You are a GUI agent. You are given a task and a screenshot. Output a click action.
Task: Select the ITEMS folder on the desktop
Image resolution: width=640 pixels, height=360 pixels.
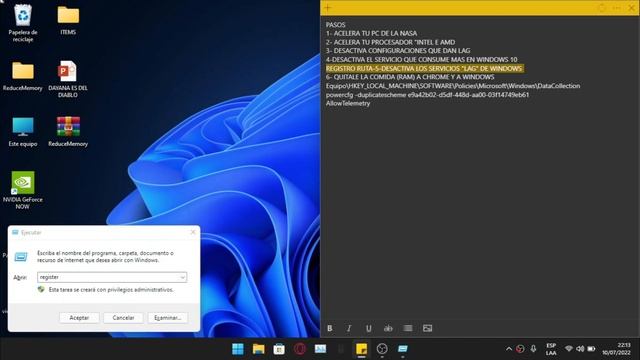click(68, 20)
